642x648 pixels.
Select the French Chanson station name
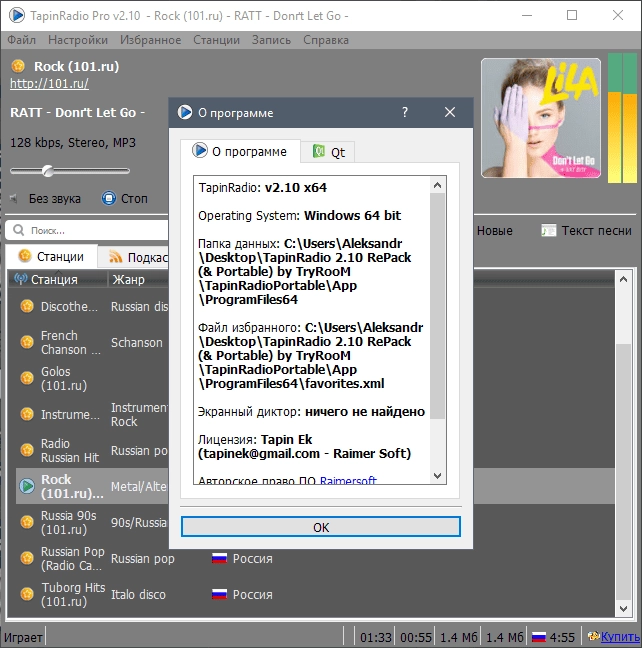click(71, 343)
